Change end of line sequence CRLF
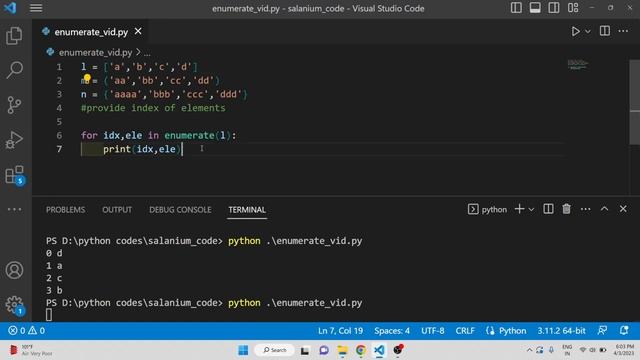Viewport: 640px width, 360px height. pyautogui.click(x=465, y=331)
